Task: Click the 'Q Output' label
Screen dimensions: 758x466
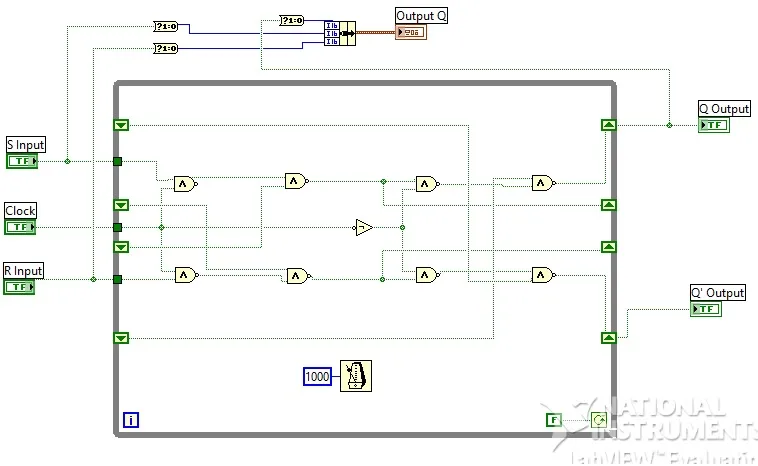Action: click(724, 109)
